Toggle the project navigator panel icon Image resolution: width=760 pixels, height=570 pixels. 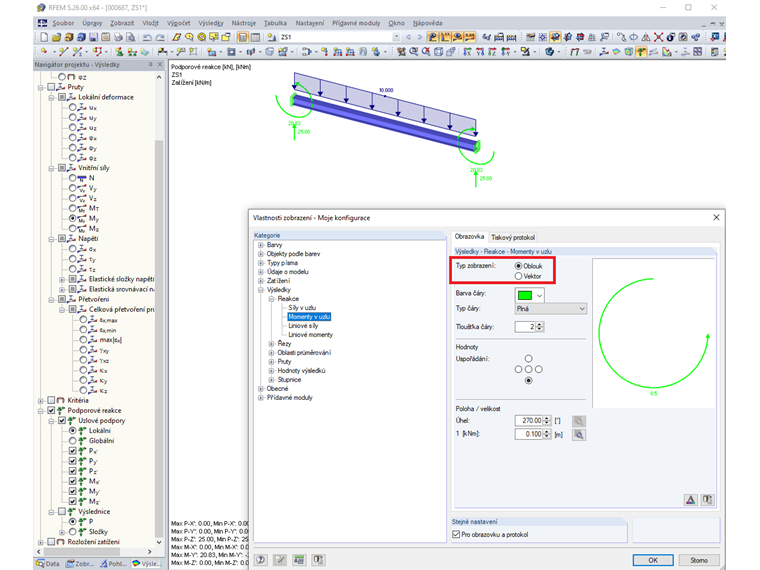coord(243,37)
